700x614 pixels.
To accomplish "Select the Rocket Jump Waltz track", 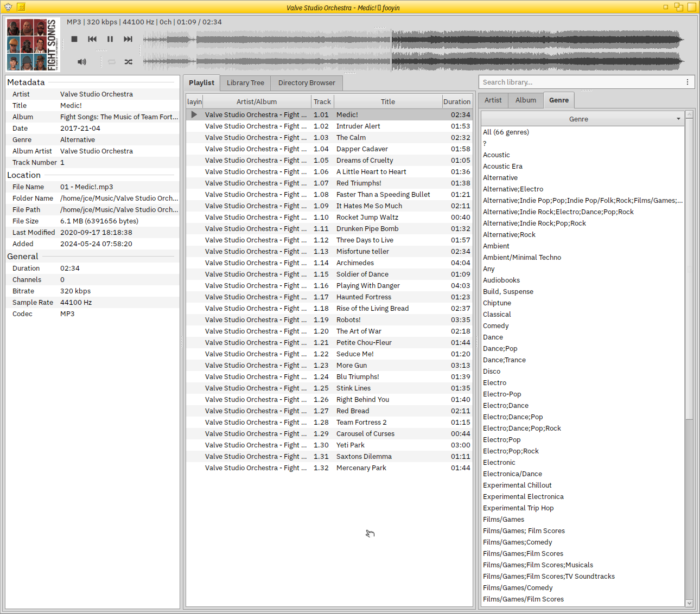I will coord(329,217).
